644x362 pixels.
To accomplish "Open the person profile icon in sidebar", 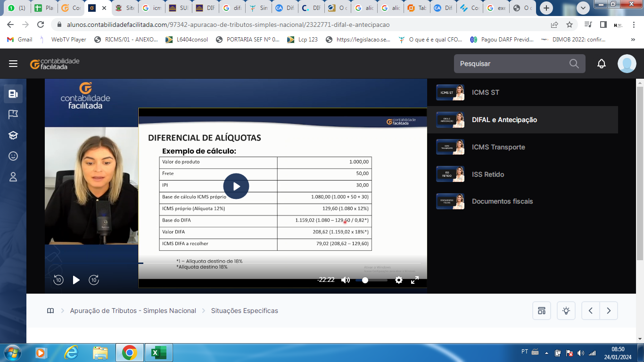I will [13, 177].
